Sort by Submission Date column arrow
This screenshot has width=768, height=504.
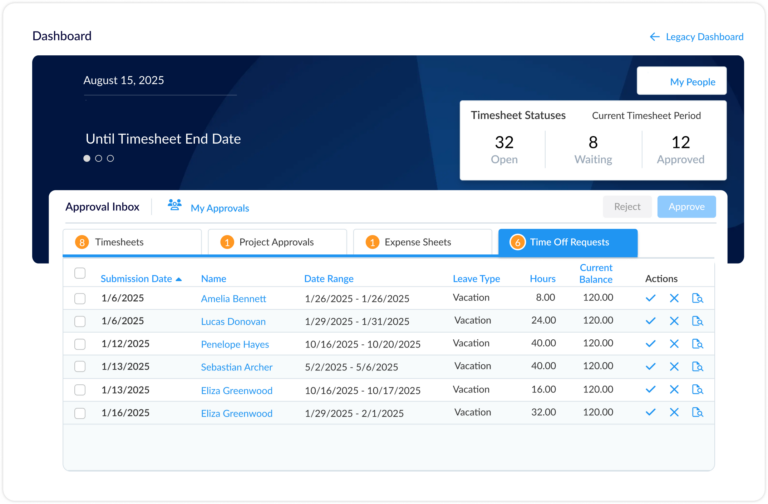pyautogui.click(x=179, y=279)
